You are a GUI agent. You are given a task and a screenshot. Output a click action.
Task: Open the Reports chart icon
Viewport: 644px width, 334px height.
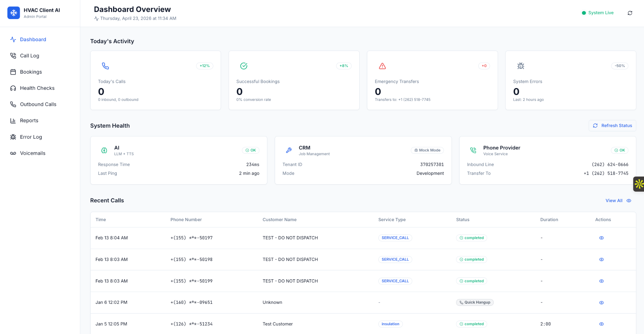point(13,120)
